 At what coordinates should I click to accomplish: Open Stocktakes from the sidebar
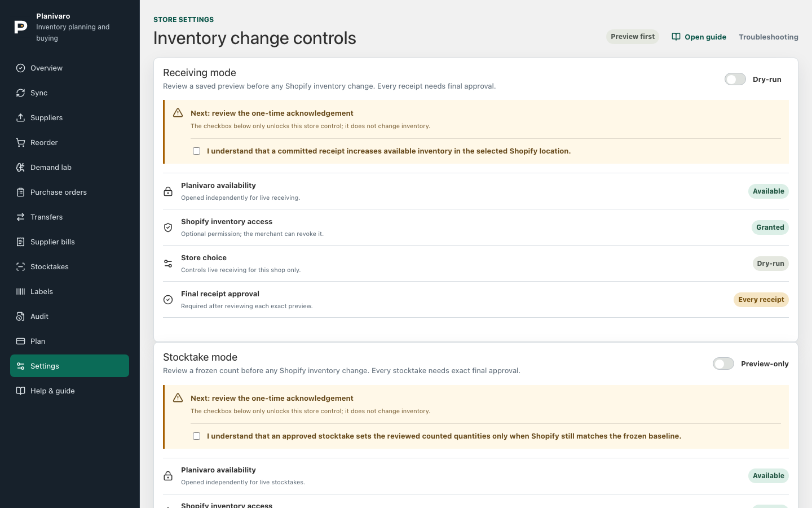tap(69, 267)
